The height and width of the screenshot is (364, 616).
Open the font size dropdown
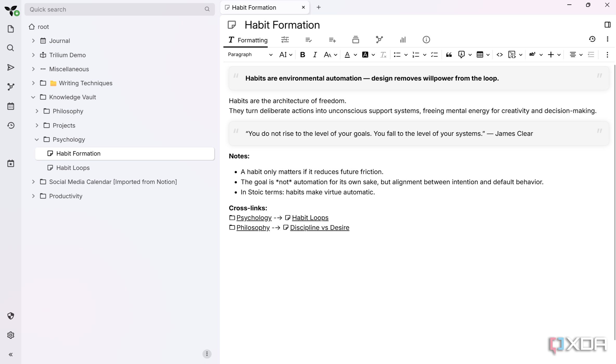(286, 55)
